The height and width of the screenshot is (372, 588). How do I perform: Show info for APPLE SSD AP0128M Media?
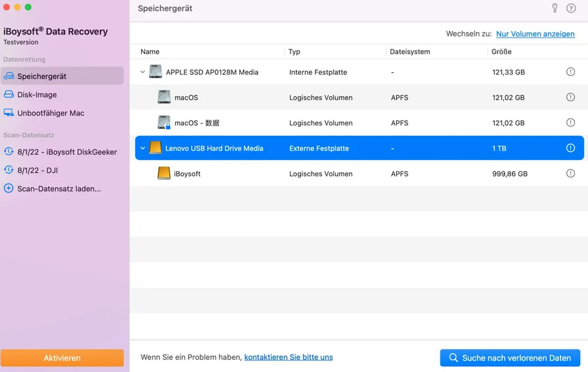tap(570, 72)
